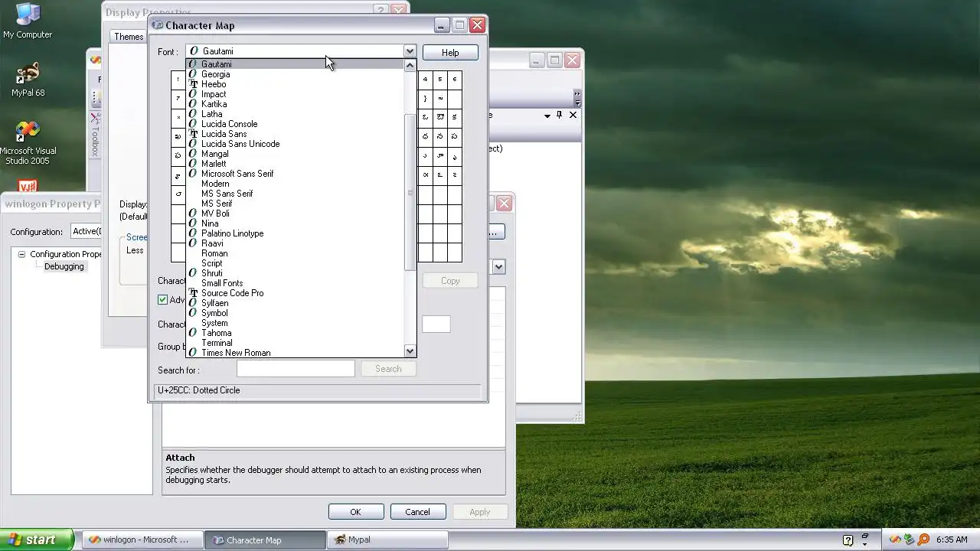Select Marlett font from list
This screenshot has height=551, width=980.
(x=295, y=164)
